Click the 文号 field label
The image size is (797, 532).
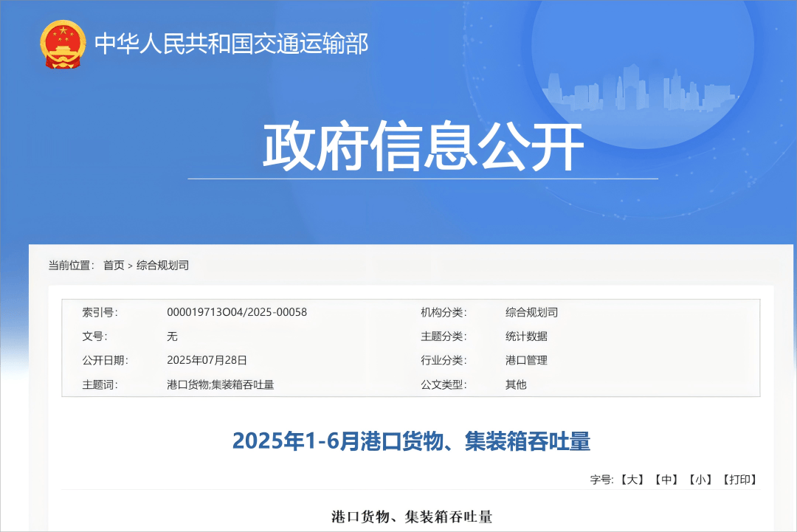94,336
